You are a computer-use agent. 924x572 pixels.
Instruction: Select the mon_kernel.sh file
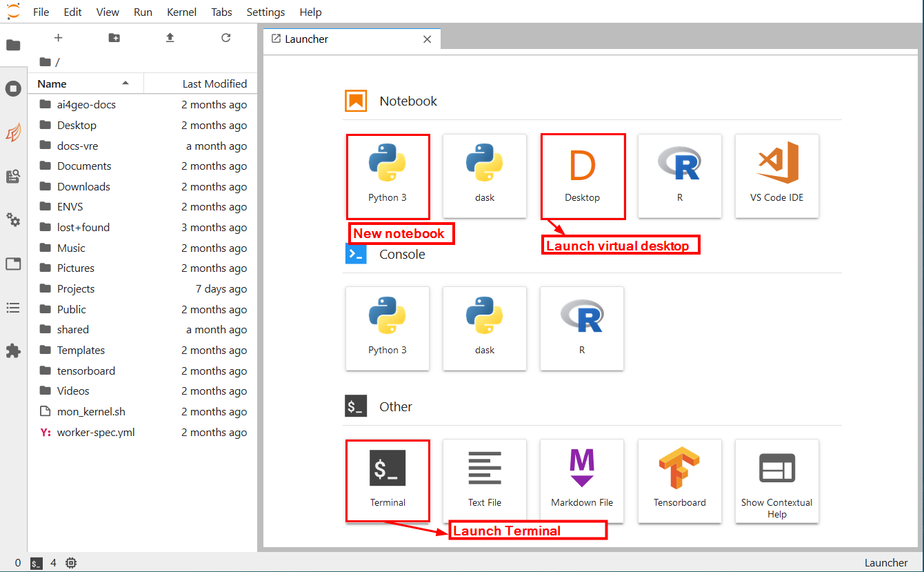click(143, 412)
